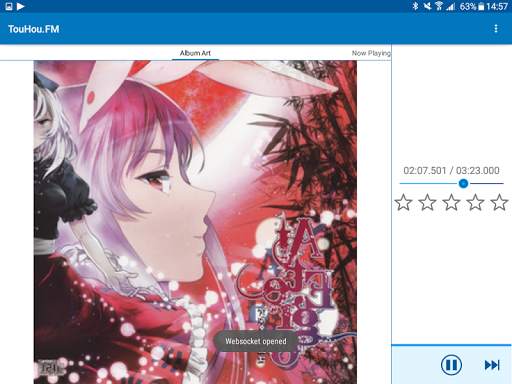Image resolution: width=512 pixels, height=384 pixels.
Task: Click the playback progress slider handle
Action: (463, 183)
